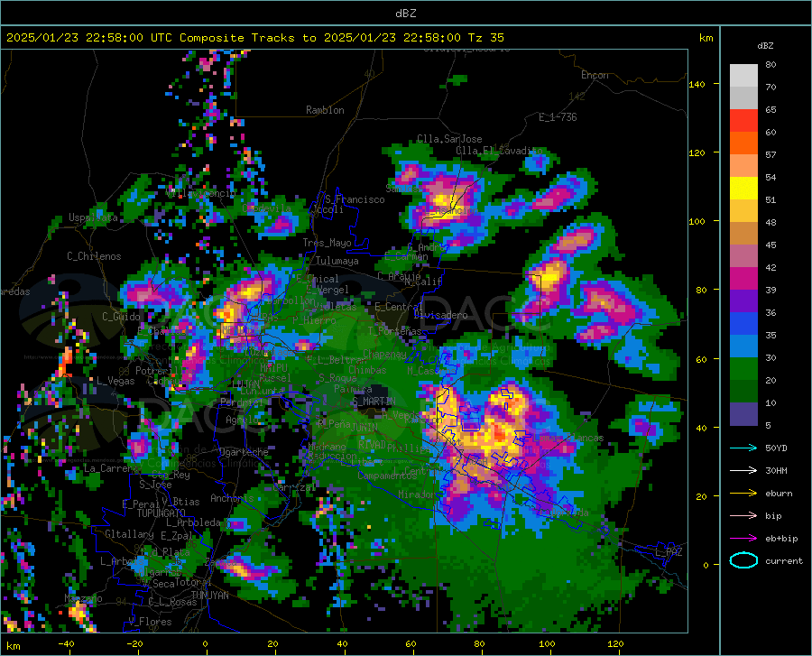812x656 pixels.
Task: Click the 'eb+bip' legend label
Action: [781, 539]
